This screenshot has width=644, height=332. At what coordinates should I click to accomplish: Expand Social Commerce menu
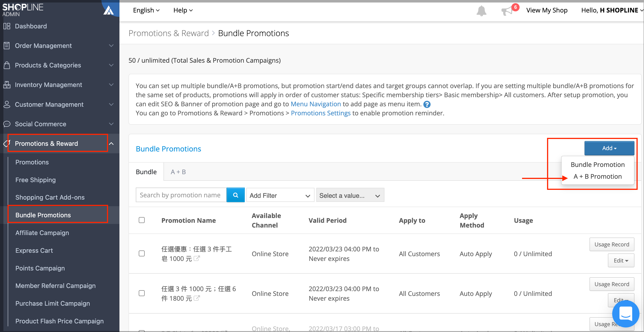tap(111, 124)
